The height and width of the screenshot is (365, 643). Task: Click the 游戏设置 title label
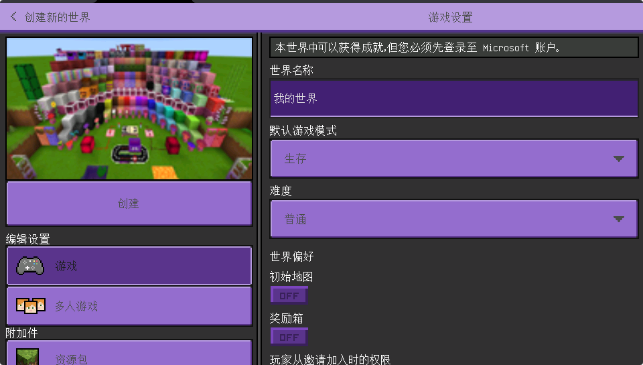click(x=450, y=17)
